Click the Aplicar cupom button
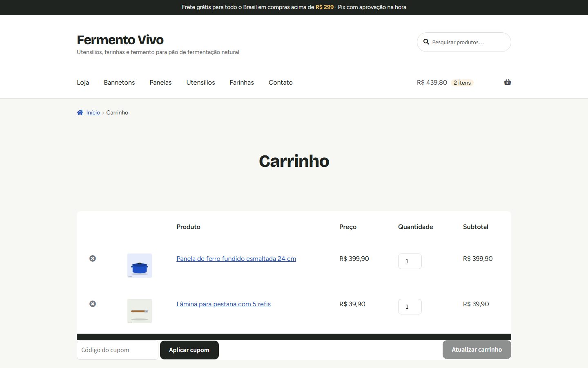Image resolution: width=588 pixels, height=368 pixels. (x=189, y=350)
